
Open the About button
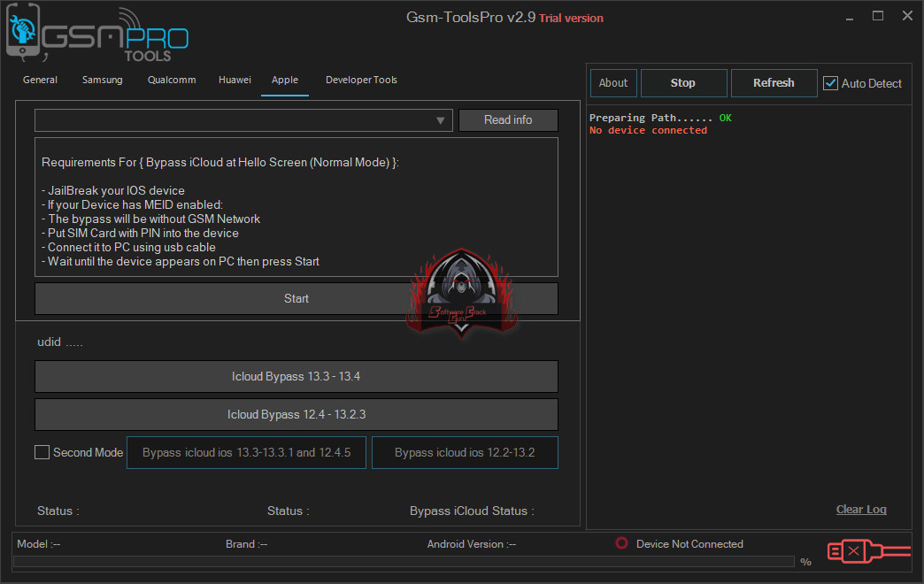[613, 83]
